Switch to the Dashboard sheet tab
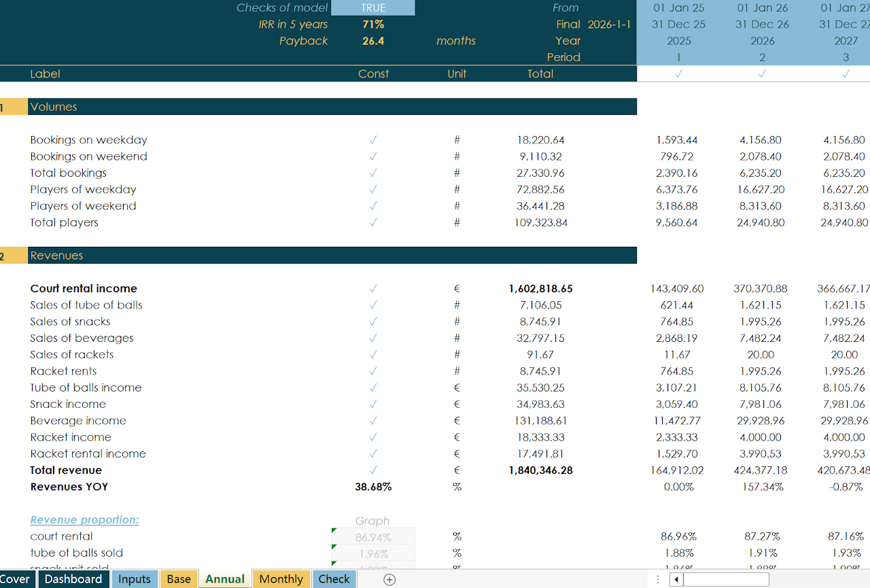The image size is (870, 588). (x=73, y=579)
